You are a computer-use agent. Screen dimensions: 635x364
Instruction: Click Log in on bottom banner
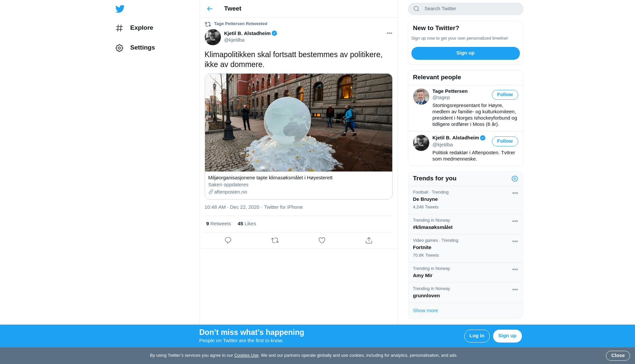(x=477, y=336)
